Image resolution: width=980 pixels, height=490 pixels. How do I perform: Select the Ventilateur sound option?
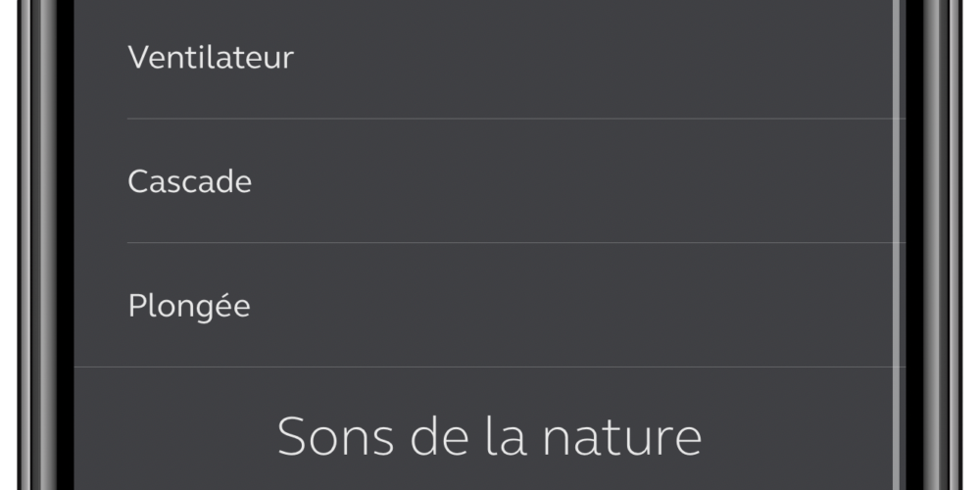point(489,59)
